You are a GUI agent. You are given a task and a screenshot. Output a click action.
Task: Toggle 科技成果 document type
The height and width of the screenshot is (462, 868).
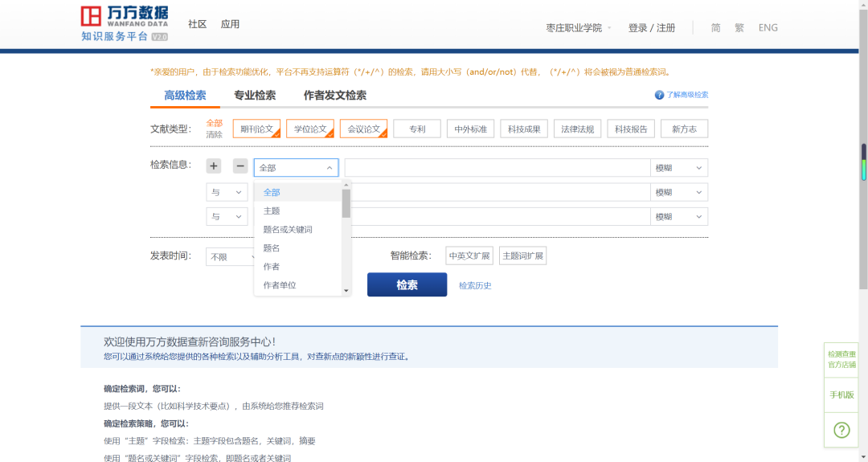(524, 129)
